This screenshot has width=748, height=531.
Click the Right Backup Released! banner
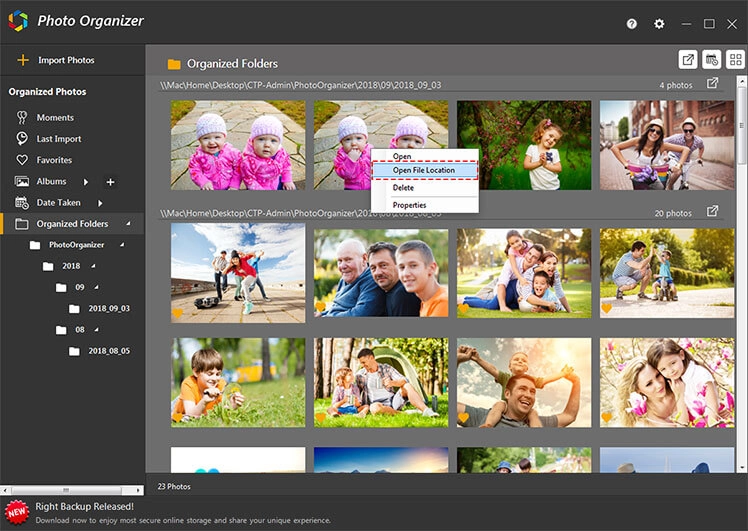(x=84, y=507)
